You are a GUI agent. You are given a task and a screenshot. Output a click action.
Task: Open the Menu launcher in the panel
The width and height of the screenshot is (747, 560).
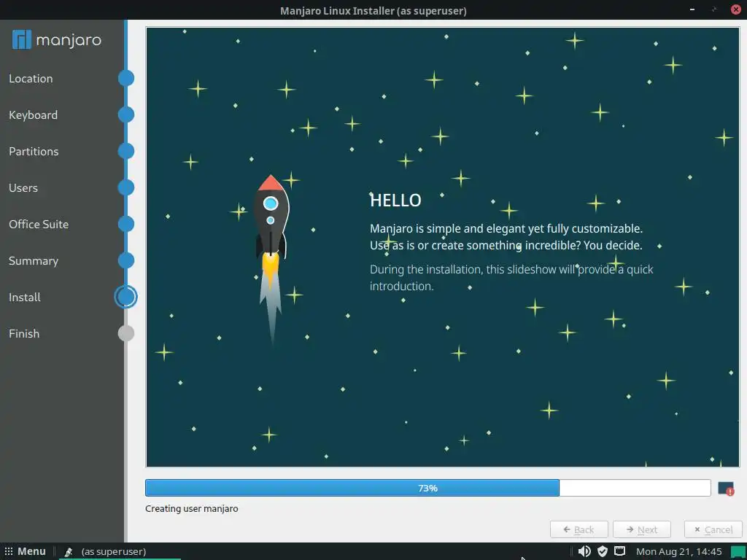(x=26, y=551)
